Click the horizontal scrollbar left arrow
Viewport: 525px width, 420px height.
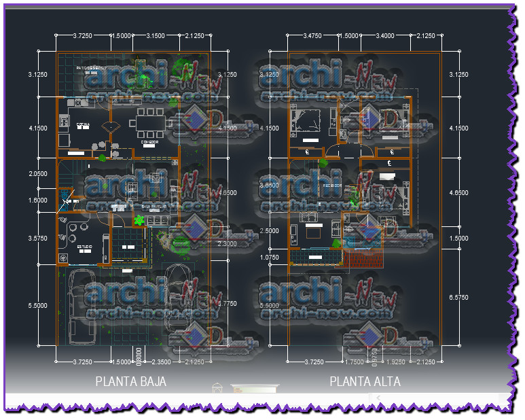tap(378, 398)
